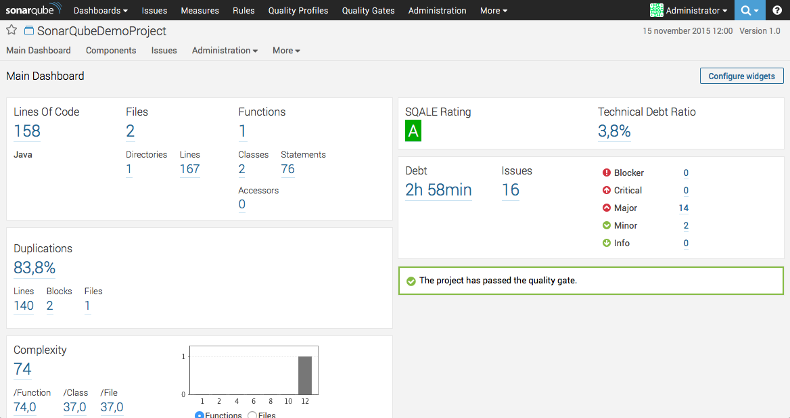This screenshot has width=790, height=418.
Task: Switch to the Components tab
Action: pos(111,50)
